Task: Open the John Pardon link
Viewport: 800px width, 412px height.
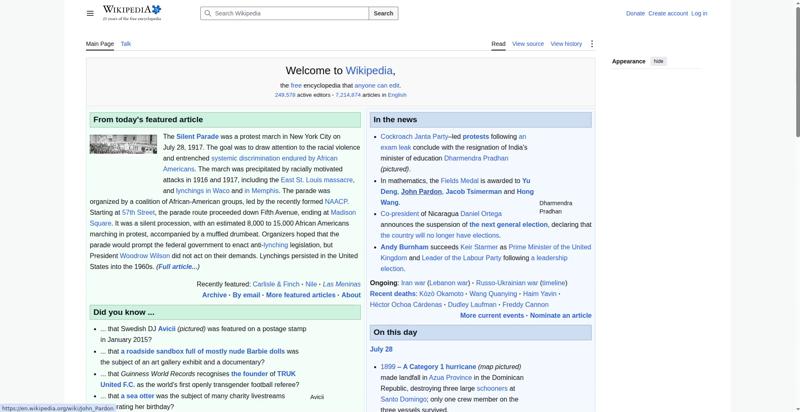Action: (x=421, y=192)
